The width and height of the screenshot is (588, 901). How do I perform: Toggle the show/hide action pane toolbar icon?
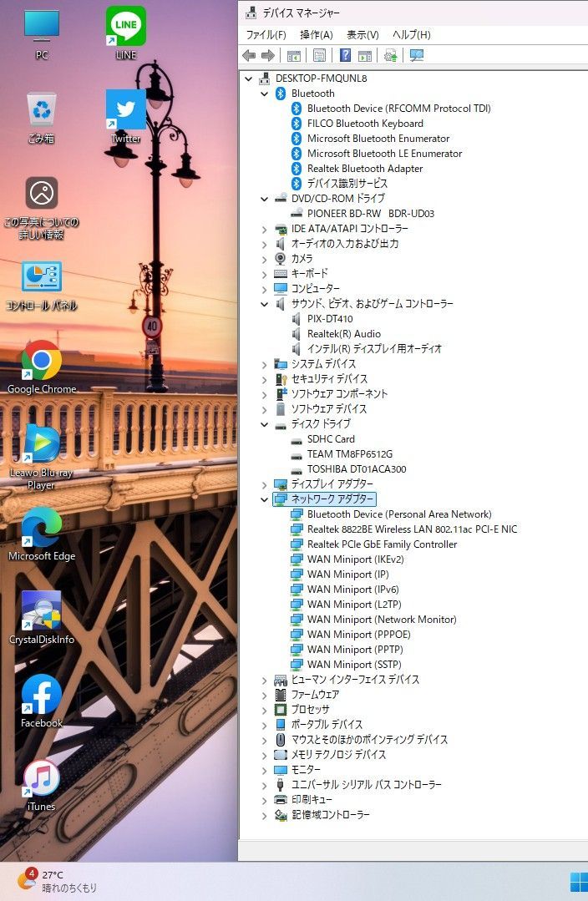365,55
